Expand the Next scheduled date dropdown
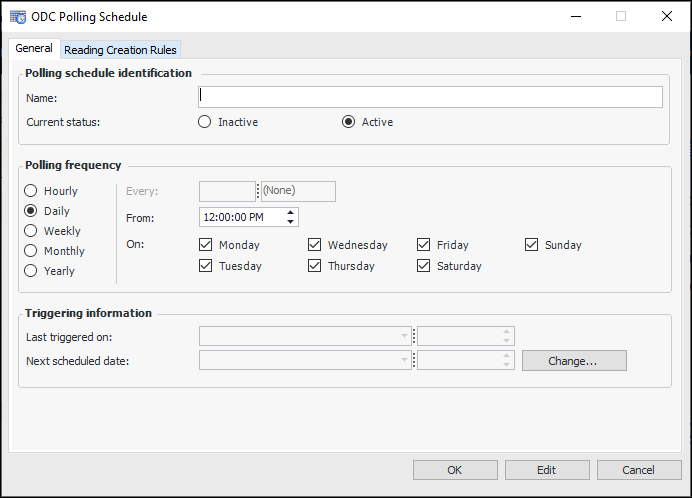The height and width of the screenshot is (498, 692). (x=405, y=360)
